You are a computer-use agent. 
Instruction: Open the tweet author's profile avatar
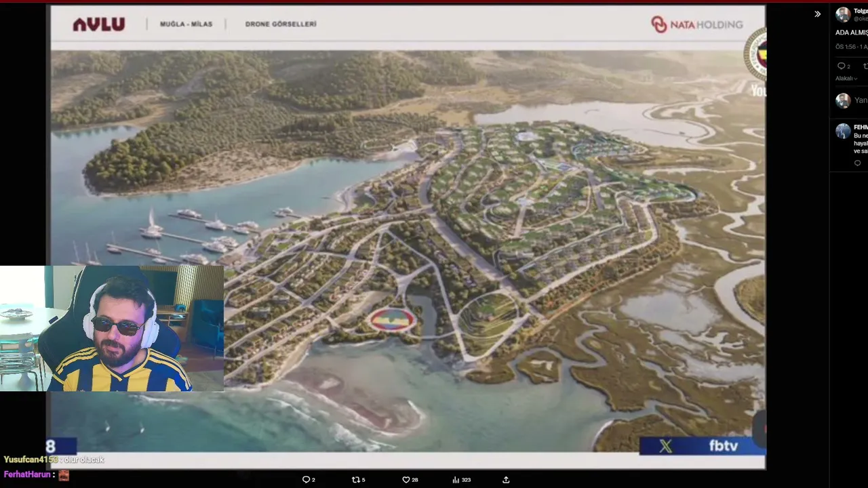843,15
